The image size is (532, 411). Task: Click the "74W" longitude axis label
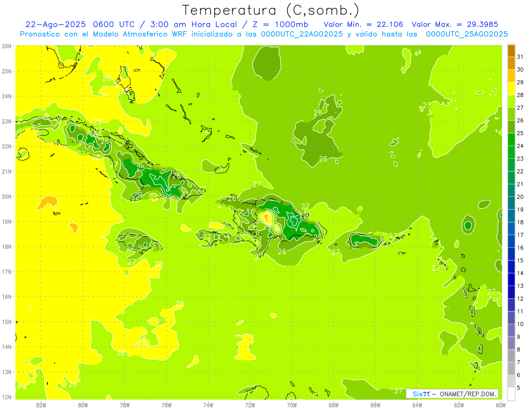point(208,405)
